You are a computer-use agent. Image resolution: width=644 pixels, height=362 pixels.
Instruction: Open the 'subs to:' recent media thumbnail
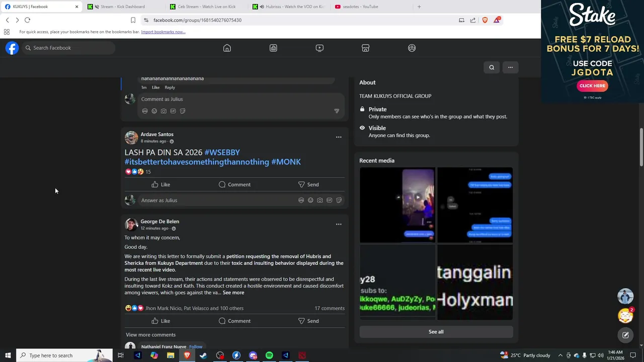tap(397, 283)
